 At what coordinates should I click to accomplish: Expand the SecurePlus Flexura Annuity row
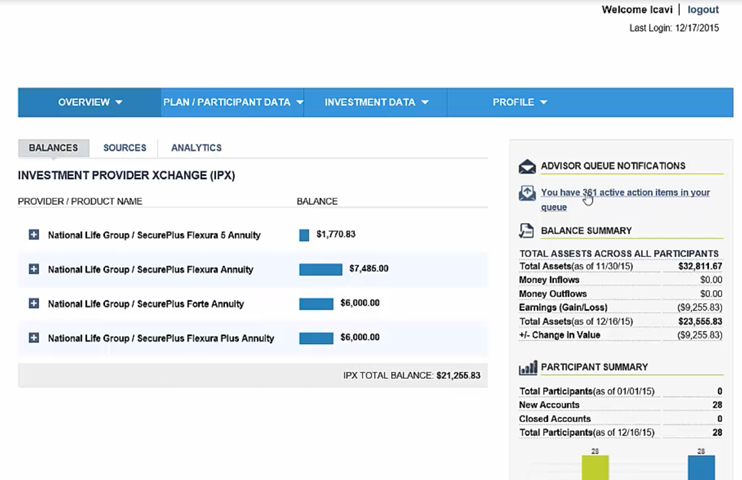point(33,269)
